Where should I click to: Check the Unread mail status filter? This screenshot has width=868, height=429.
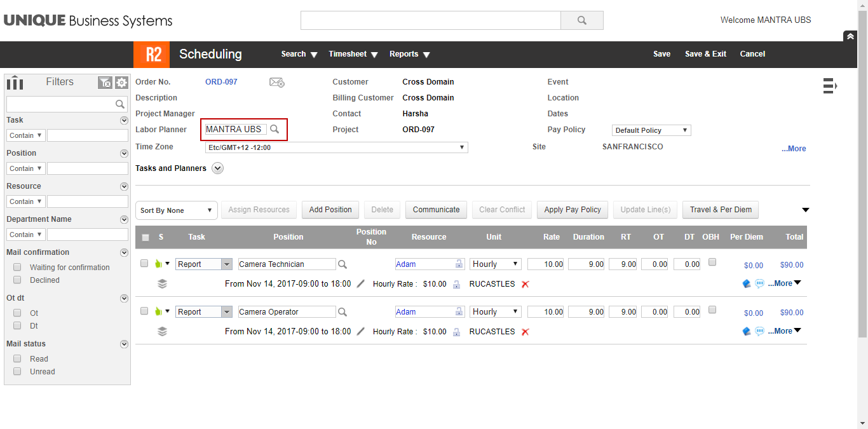(17, 372)
